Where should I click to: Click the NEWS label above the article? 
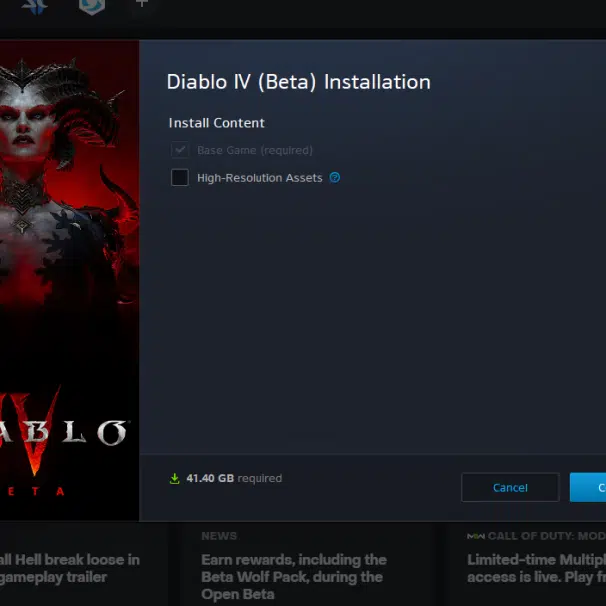point(219,536)
